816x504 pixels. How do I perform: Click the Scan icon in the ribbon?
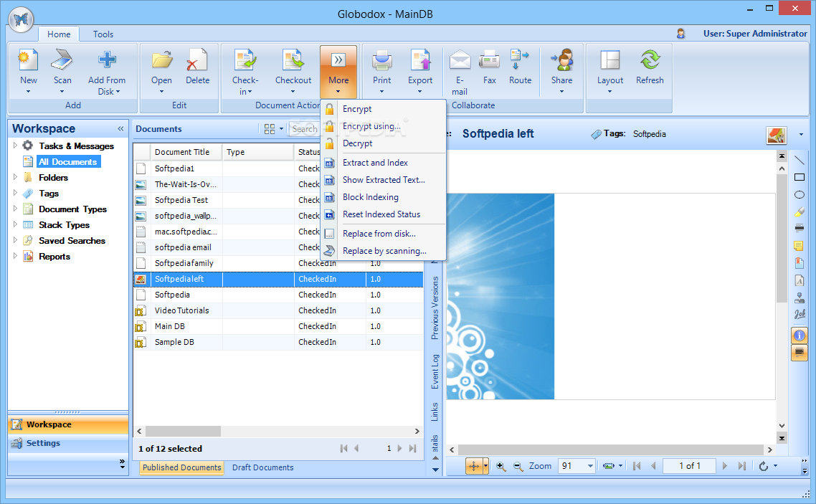pyautogui.click(x=62, y=60)
